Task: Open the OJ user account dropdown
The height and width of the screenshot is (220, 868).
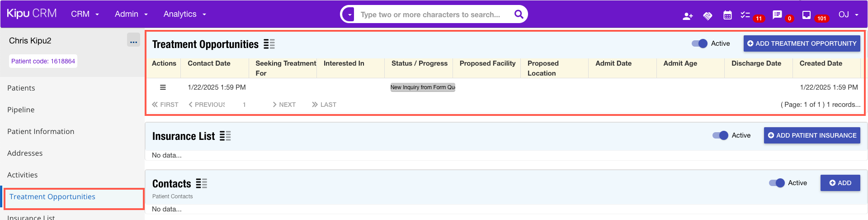Action: [x=848, y=14]
